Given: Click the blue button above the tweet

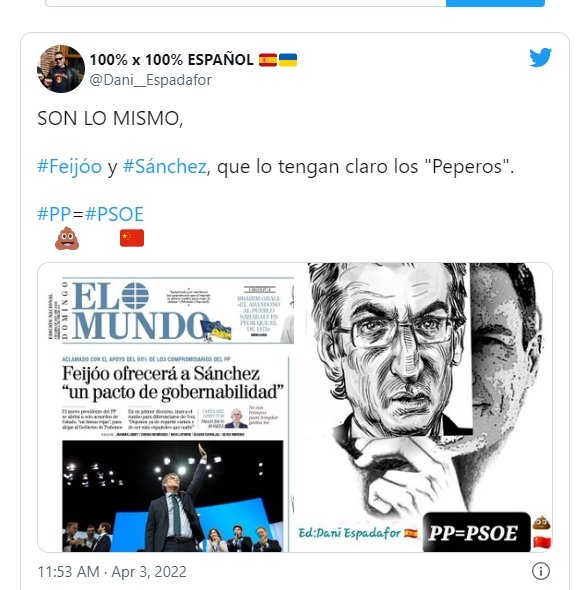Looking at the screenshot, I should (x=495, y=3).
